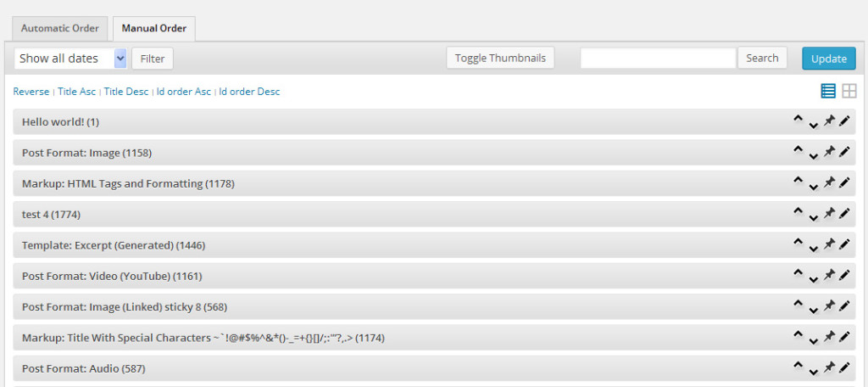868x387 pixels.
Task: Switch to grid view icon
Action: tap(849, 91)
